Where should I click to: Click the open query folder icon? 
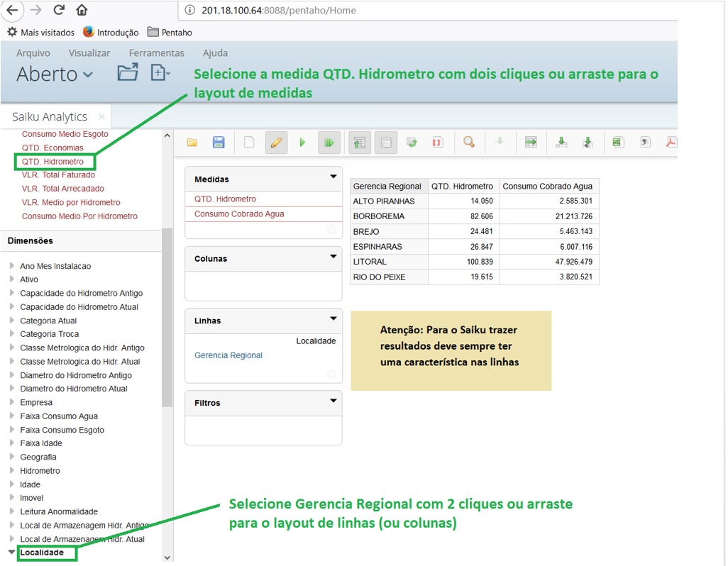(x=192, y=143)
